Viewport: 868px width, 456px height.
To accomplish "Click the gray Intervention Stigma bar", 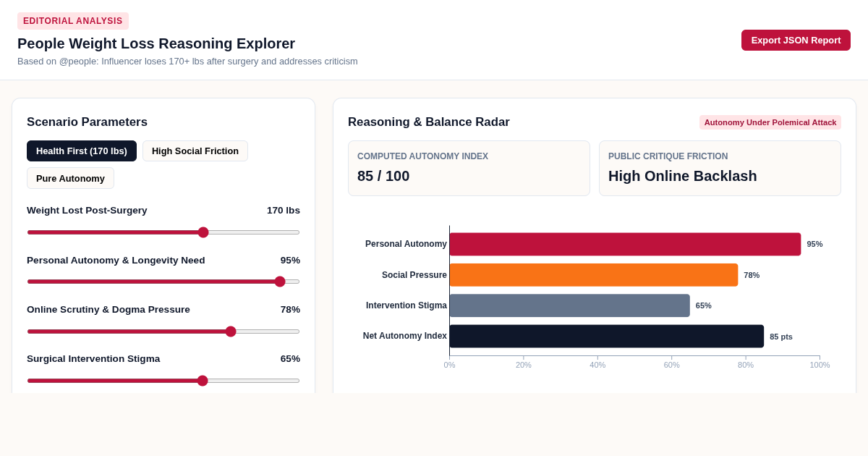I will tap(569, 305).
